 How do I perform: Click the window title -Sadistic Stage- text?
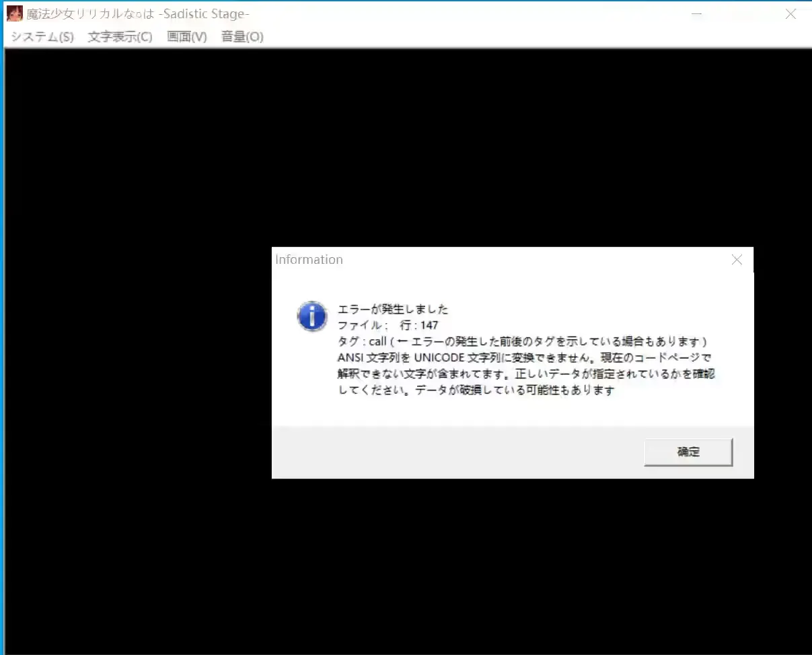204,14
